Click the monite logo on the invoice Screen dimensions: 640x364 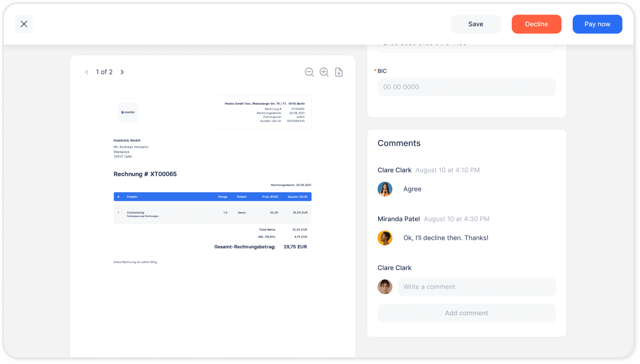[x=128, y=112]
